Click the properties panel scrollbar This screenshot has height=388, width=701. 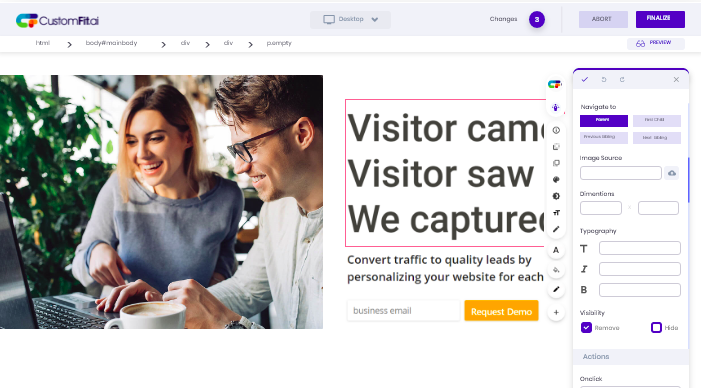688,179
